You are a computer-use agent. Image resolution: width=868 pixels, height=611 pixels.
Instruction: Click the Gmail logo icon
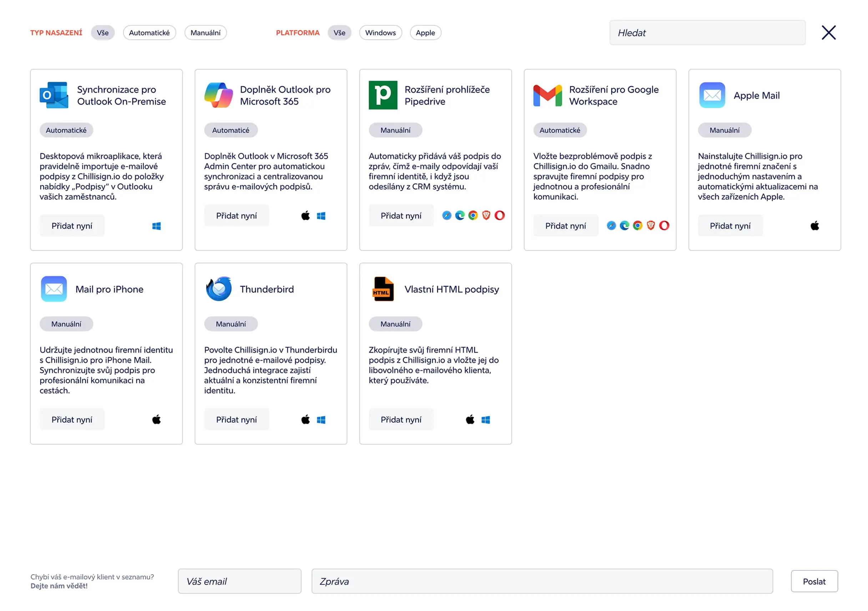pos(547,96)
